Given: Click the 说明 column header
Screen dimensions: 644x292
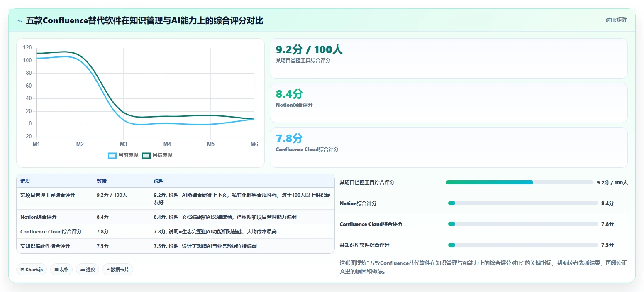Looking at the screenshot, I should 159,181.
